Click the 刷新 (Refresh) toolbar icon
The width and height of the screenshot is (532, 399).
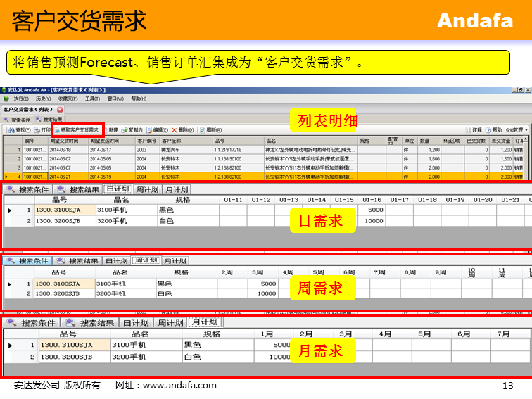click(202, 130)
